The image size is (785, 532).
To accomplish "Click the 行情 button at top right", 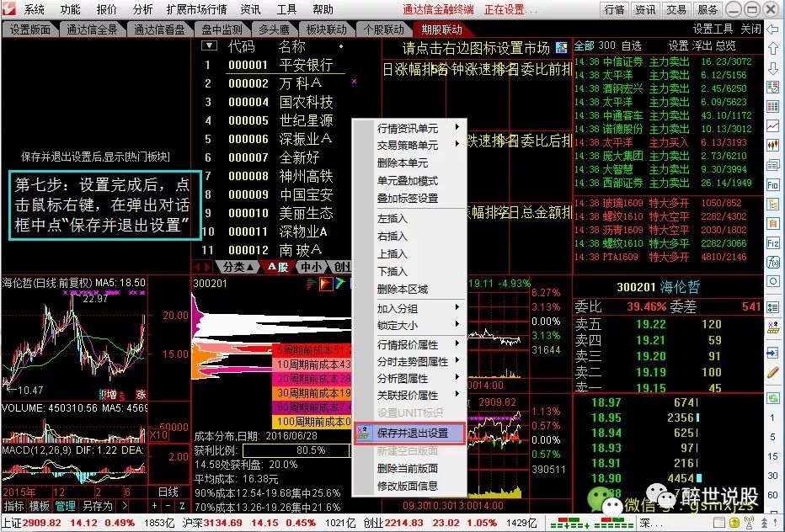I will [x=614, y=9].
